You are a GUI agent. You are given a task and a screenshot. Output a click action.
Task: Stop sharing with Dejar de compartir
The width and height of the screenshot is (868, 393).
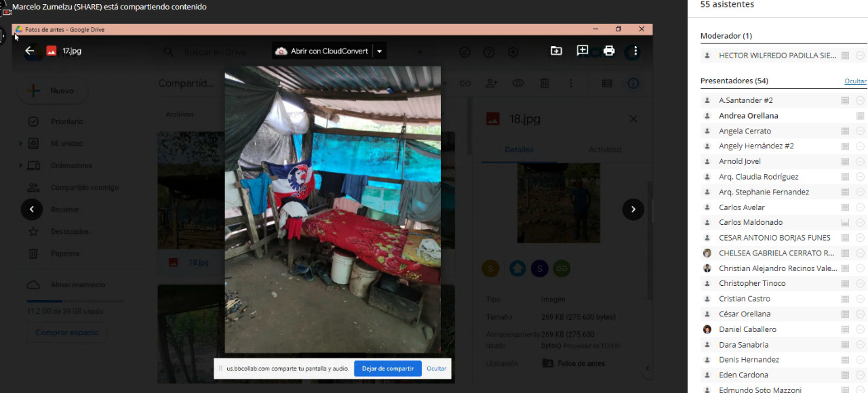click(x=388, y=369)
